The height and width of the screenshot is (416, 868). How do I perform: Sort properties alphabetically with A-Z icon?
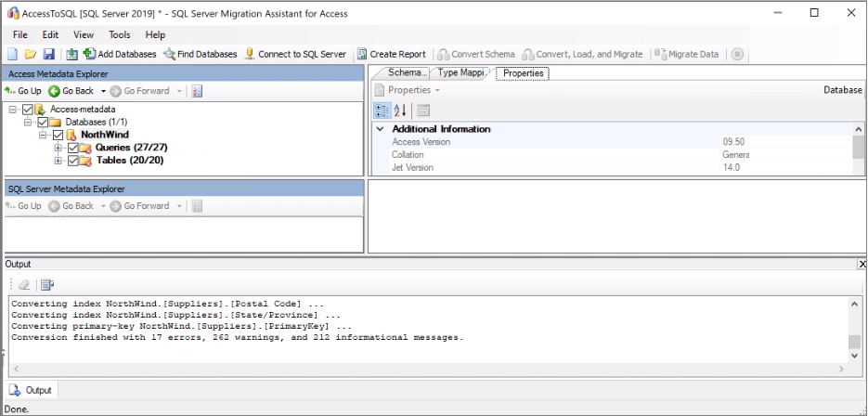[x=400, y=110]
